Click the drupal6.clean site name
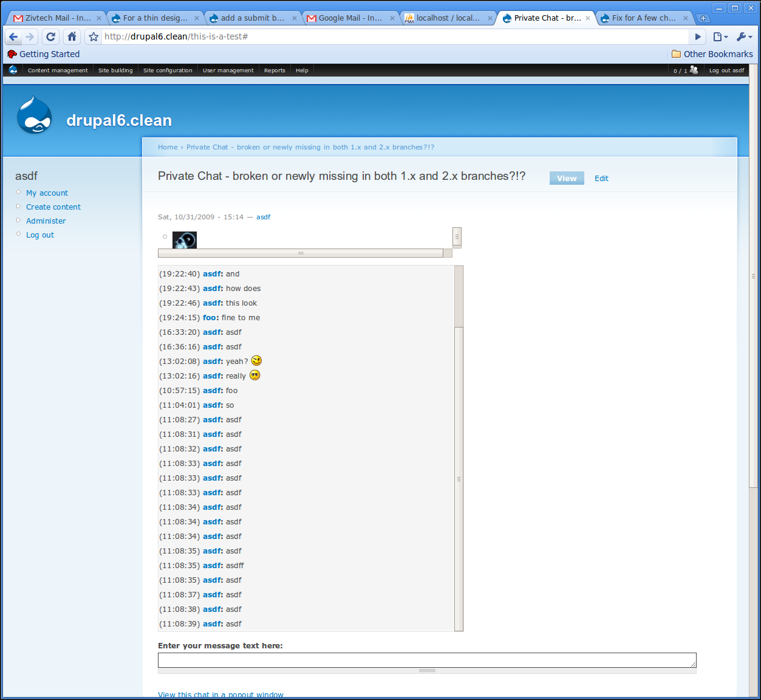Screen dimensions: 761x700 click(x=119, y=120)
